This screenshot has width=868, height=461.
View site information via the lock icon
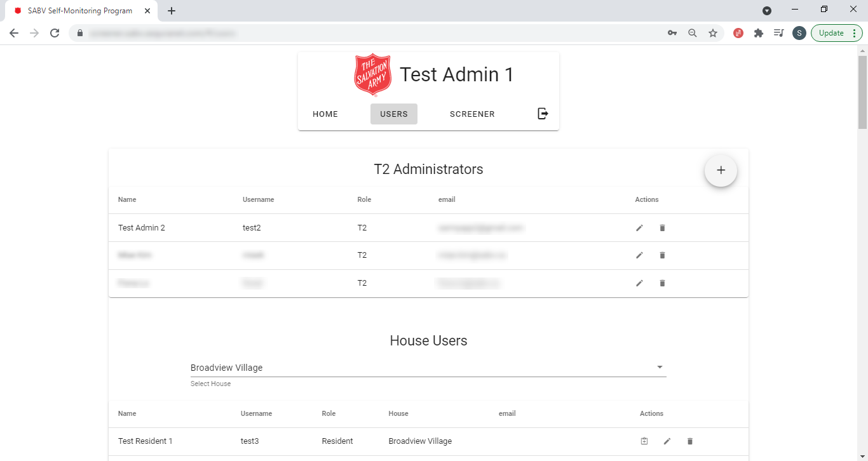[80, 33]
